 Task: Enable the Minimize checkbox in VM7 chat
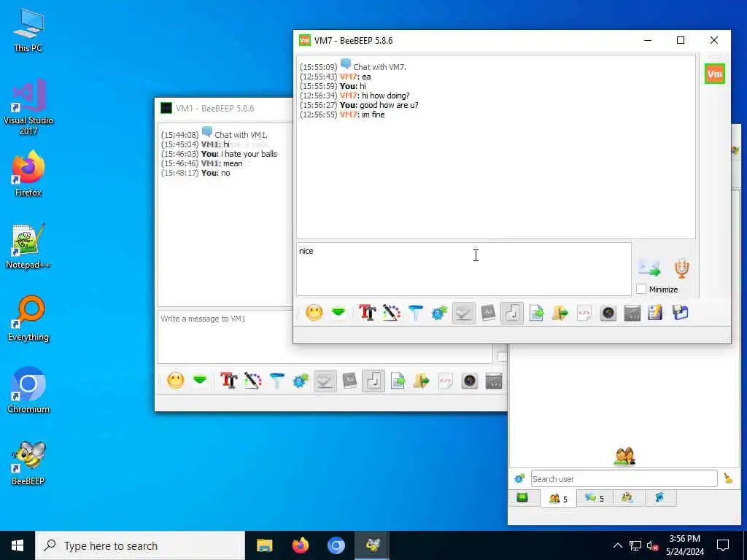[x=641, y=289]
